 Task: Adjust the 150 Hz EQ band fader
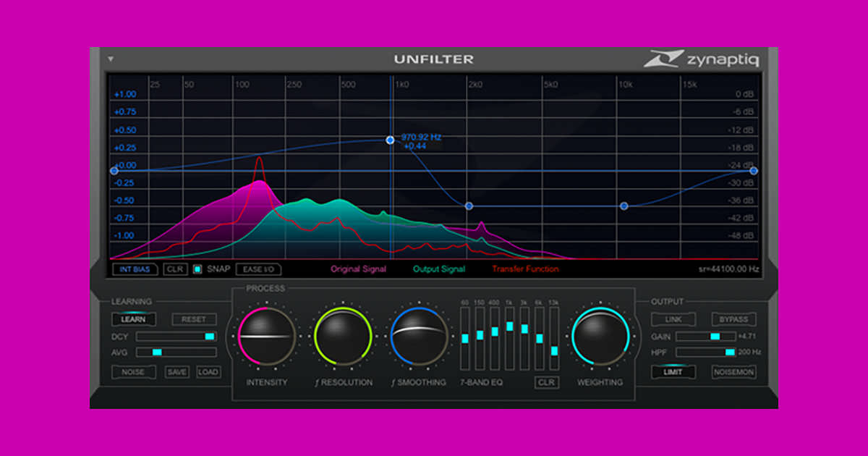[480, 338]
